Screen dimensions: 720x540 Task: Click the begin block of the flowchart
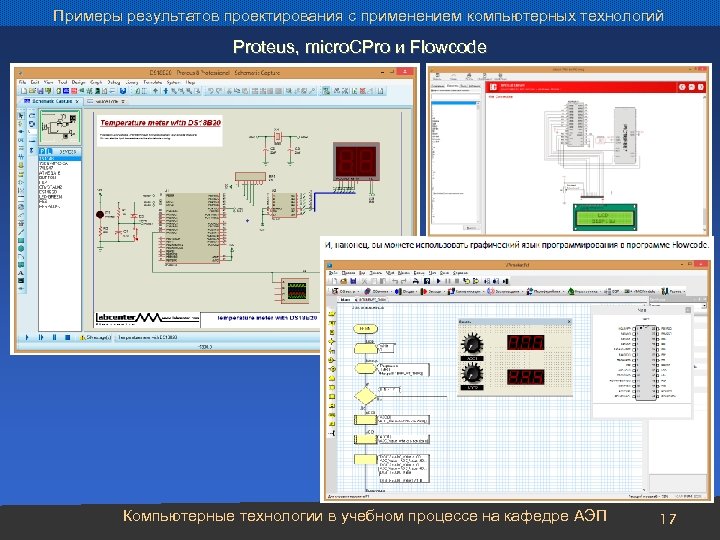pos(365,329)
